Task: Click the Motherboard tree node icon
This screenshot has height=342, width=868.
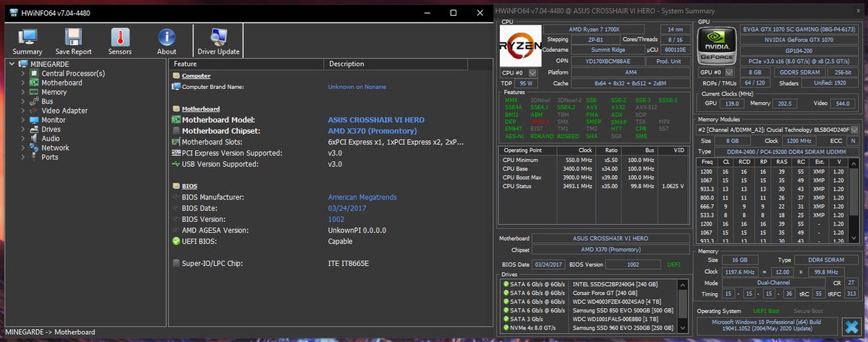Action: (x=34, y=82)
